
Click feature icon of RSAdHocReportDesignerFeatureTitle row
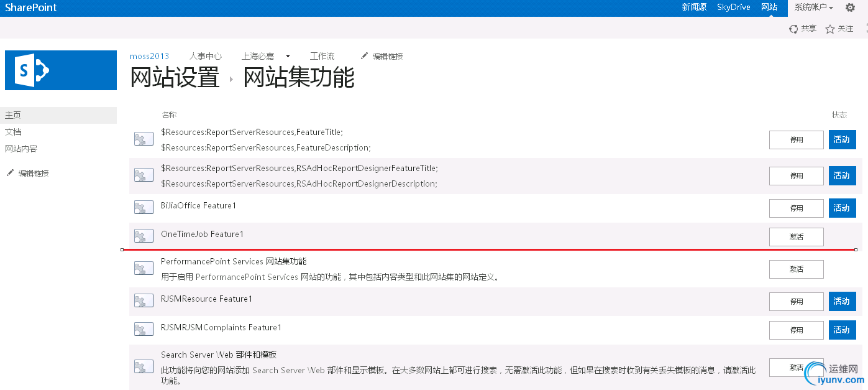pyautogui.click(x=144, y=175)
